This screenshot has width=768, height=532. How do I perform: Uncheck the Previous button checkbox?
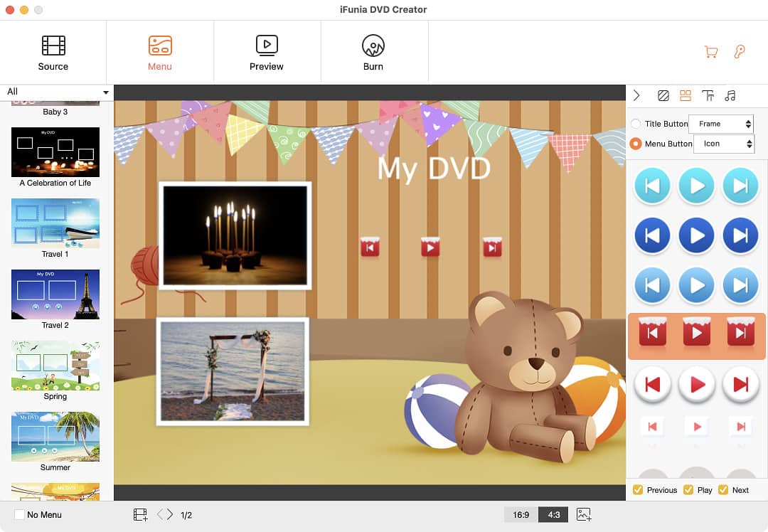point(638,489)
